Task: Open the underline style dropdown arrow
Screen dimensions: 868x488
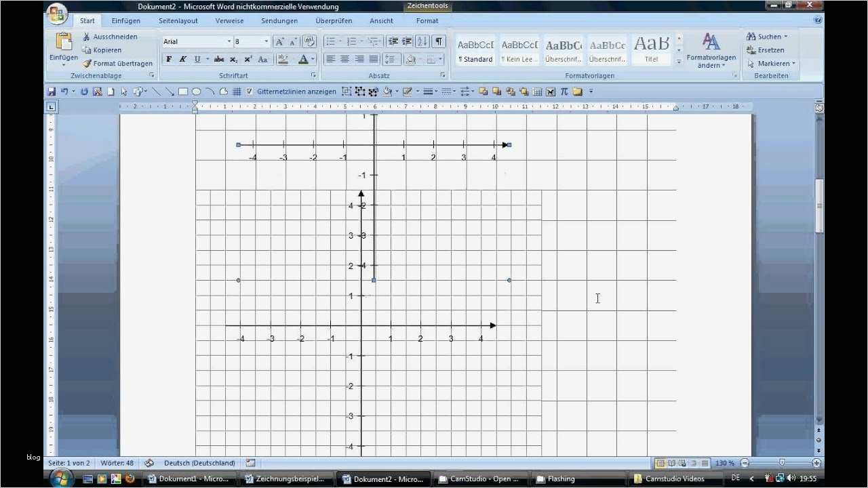Action: 207,60
